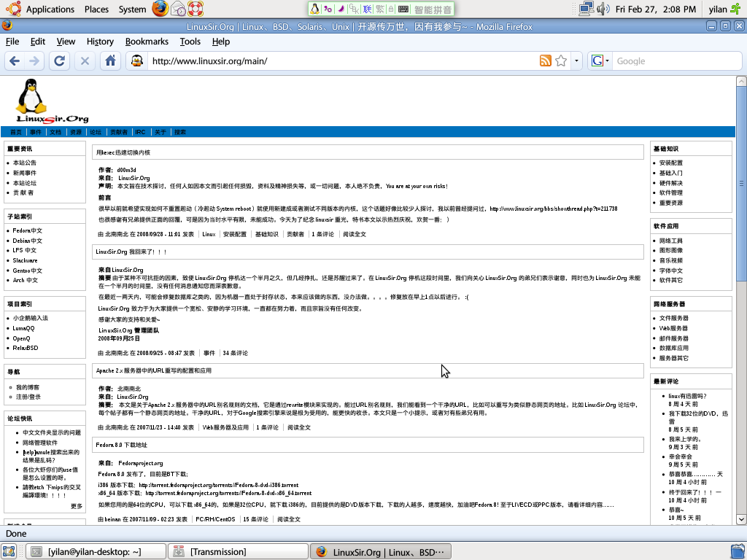Show desktop using bottom-panel icon
This screenshot has height=560, width=747.
click(9, 551)
